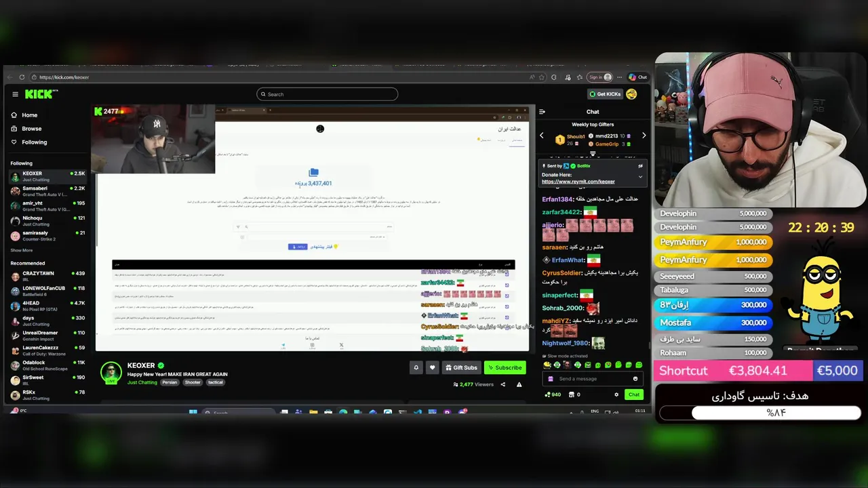
Task: Open Nichoqu channel
Action: [47, 221]
